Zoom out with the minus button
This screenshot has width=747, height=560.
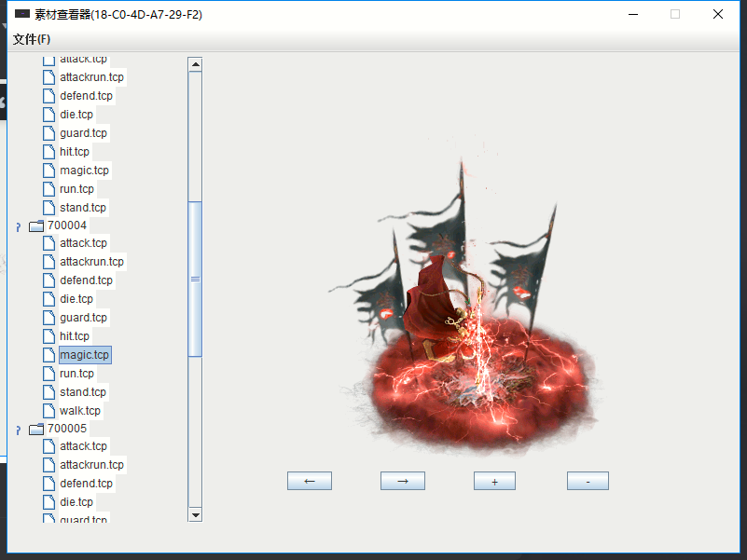(588, 481)
